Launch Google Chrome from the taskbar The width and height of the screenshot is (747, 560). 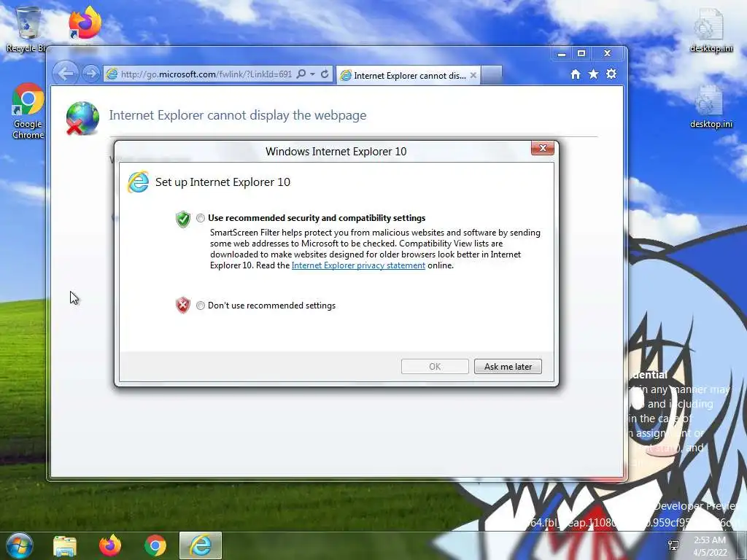pos(155,545)
